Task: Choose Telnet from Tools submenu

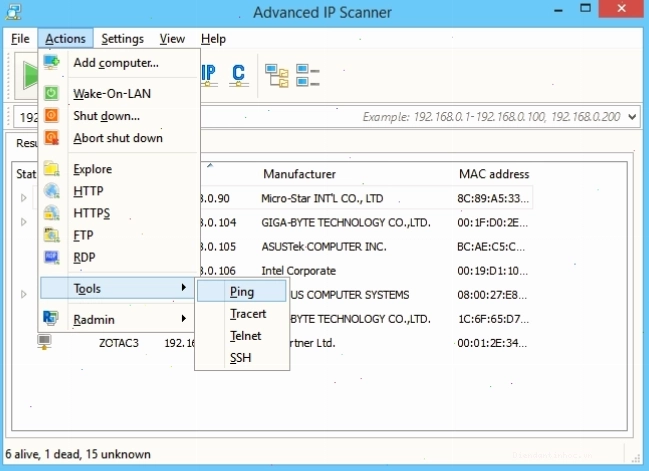Action: 242,336
